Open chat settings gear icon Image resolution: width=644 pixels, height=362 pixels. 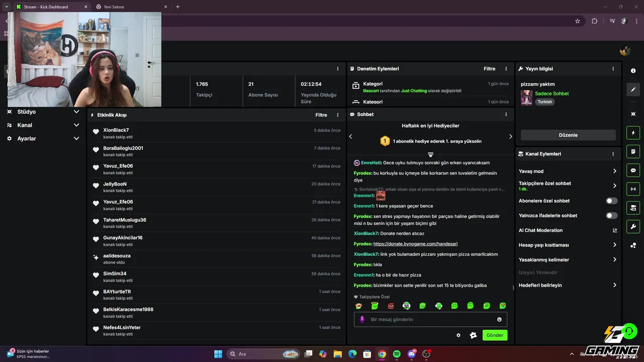point(458,335)
